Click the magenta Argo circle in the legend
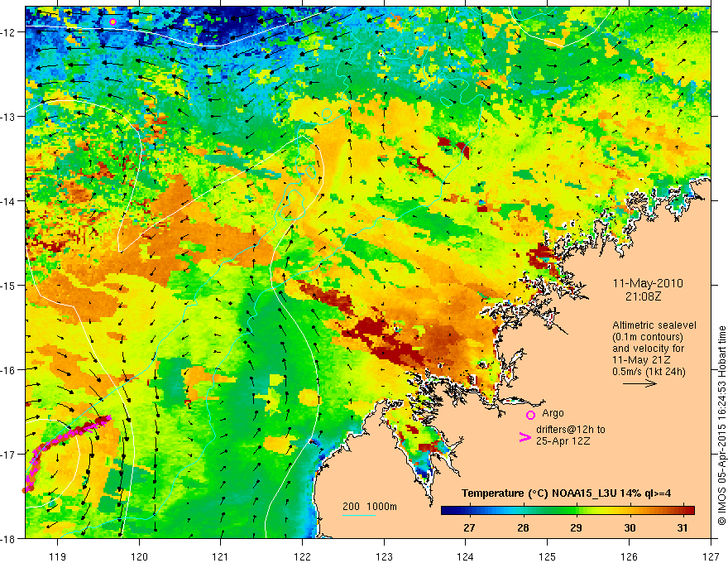Screen dimensions: 728x563 point(530,415)
